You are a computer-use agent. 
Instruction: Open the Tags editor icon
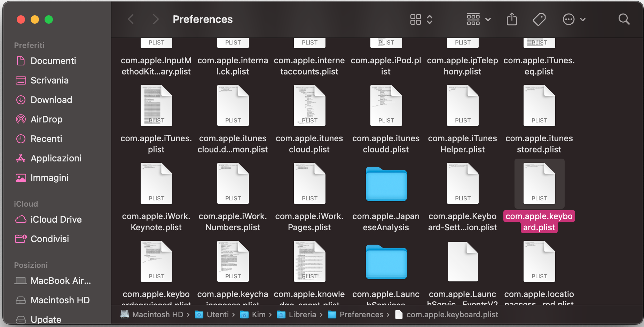(539, 19)
